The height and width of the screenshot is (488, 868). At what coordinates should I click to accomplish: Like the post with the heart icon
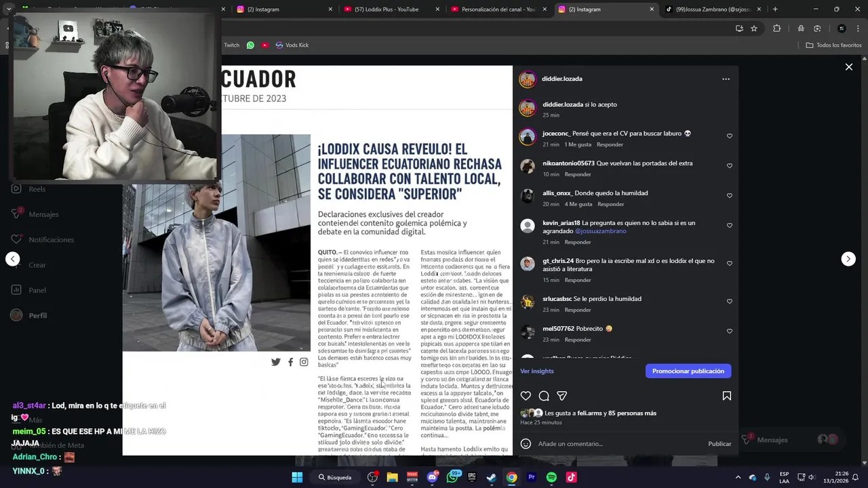tap(526, 396)
